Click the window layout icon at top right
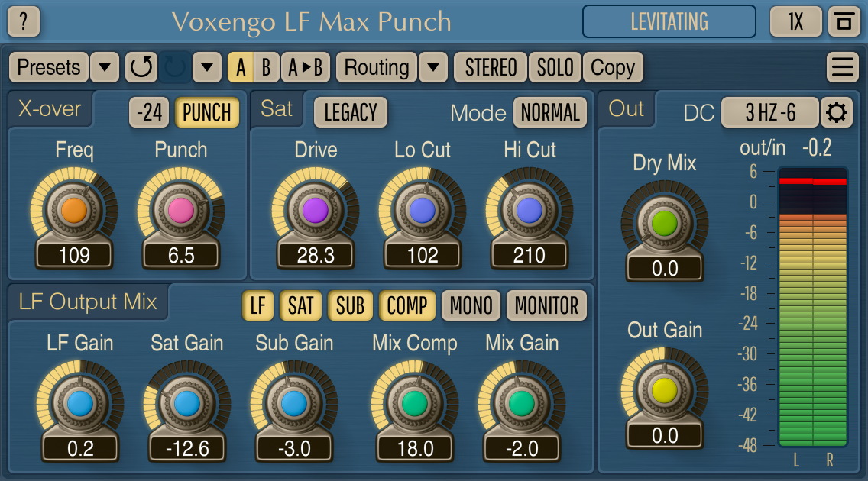868x481 pixels. point(844,21)
